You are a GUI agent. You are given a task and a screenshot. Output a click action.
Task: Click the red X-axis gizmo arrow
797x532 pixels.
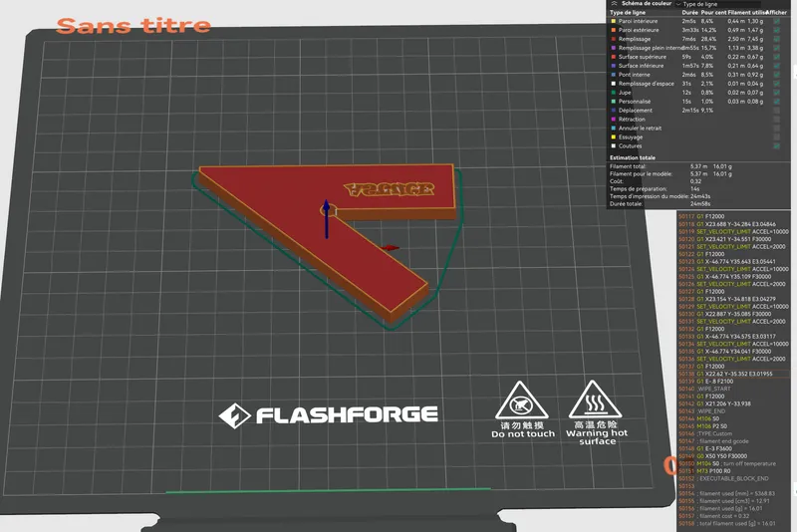pos(390,248)
